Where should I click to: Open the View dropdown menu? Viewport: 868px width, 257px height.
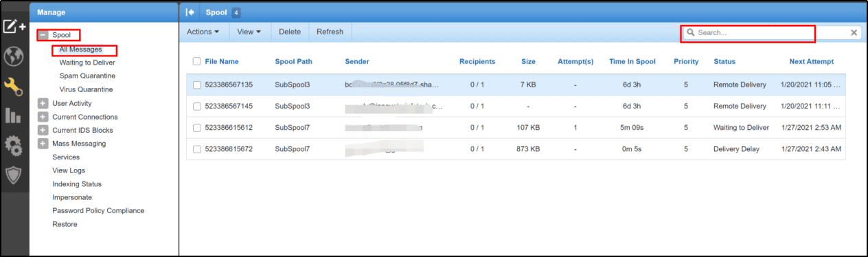[x=249, y=32]
